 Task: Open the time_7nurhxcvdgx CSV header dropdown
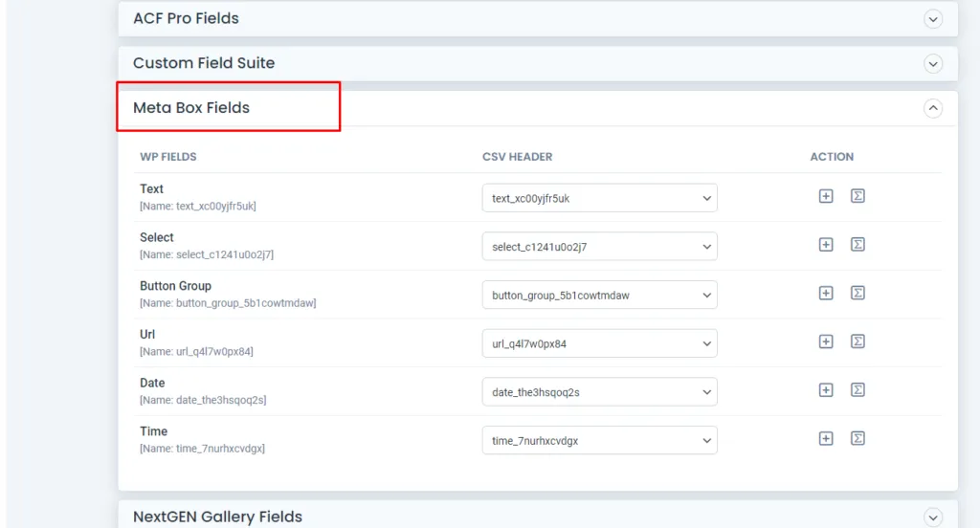point(599,441)
